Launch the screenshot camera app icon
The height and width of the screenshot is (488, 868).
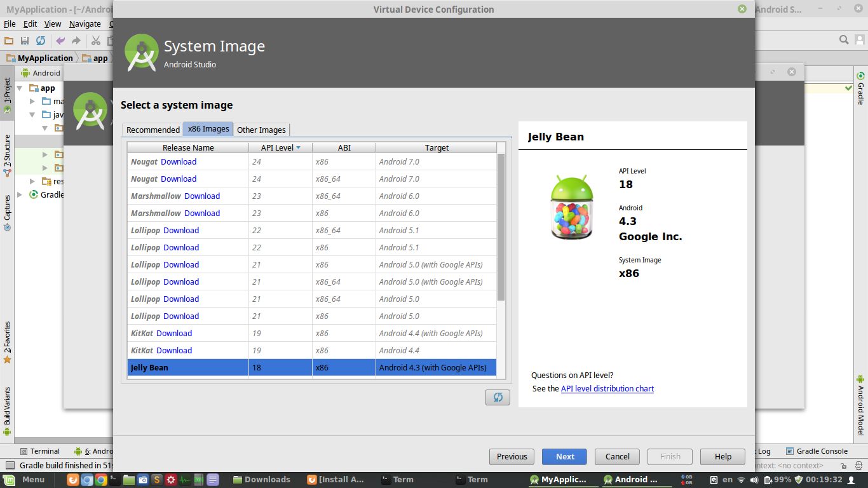click(143, 480)
